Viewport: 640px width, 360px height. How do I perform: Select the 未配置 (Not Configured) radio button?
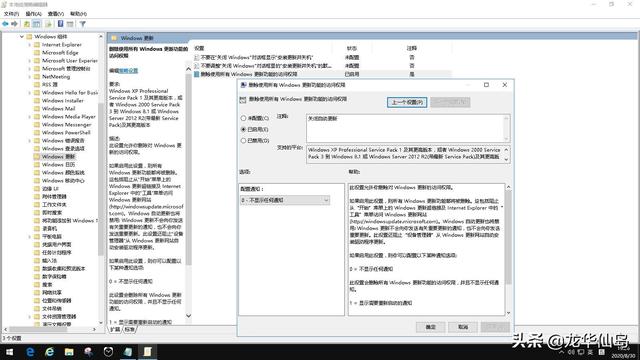pyautogui.click(x=243, y=118)
